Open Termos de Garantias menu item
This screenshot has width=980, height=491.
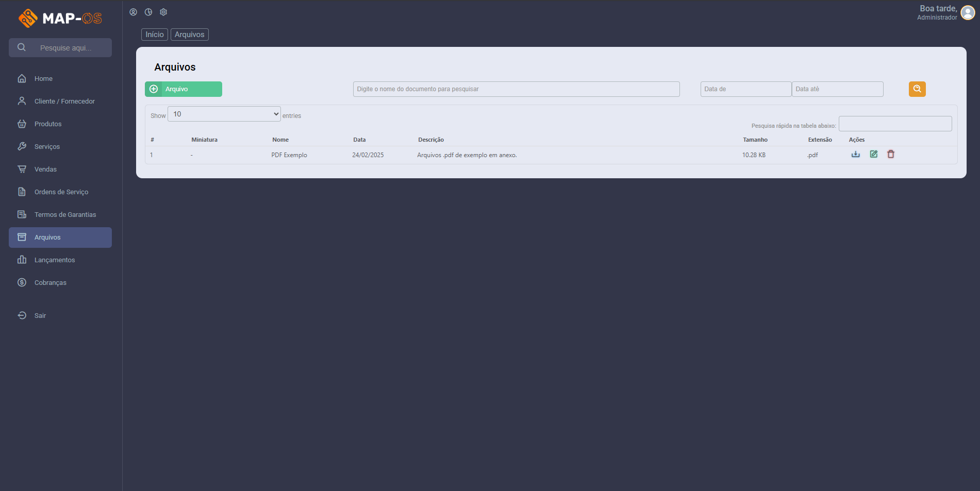click(x=60, y=214)
